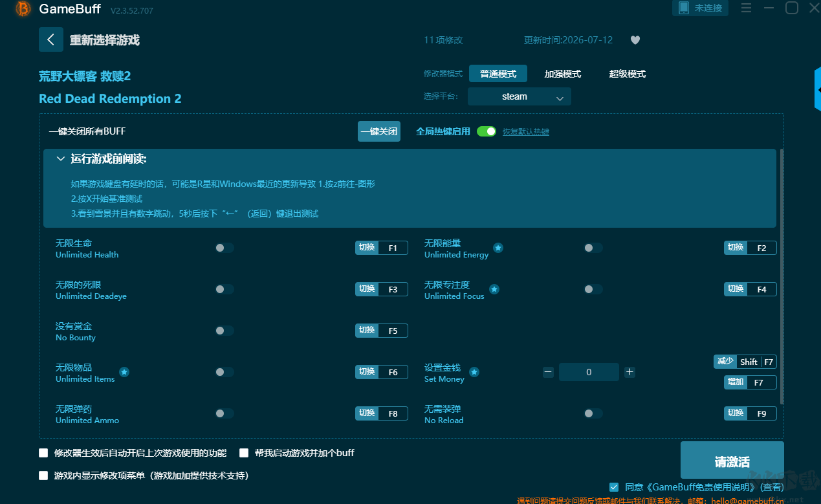Open the steam platform dropdown
The width and height of the screenshot is (821, 504).
520,96
